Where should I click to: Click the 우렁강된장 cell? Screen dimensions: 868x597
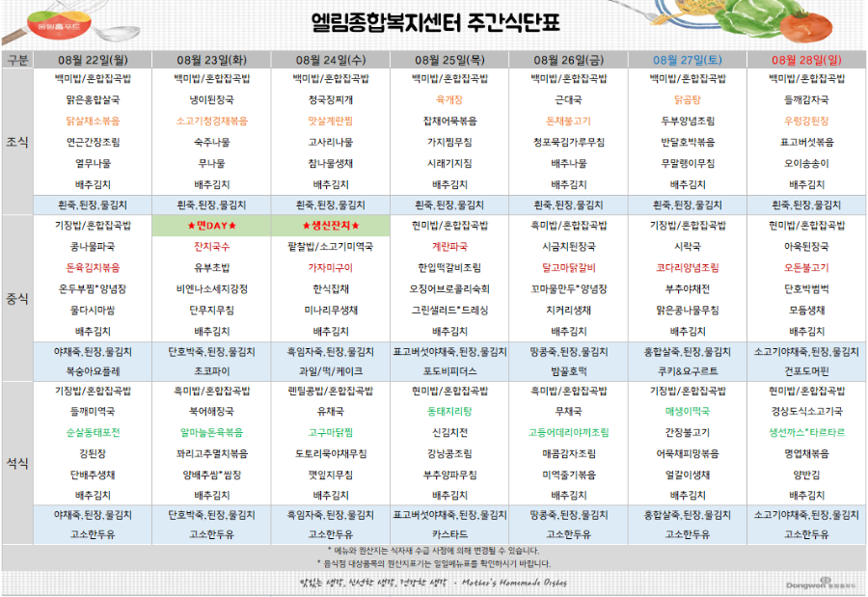(x=806, y=121)
